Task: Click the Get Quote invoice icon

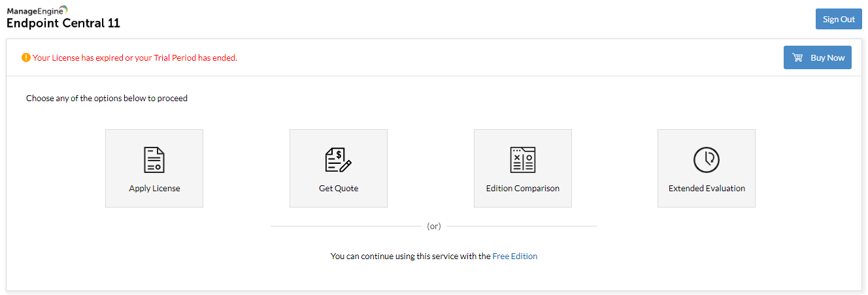Action: click(339, 160)
